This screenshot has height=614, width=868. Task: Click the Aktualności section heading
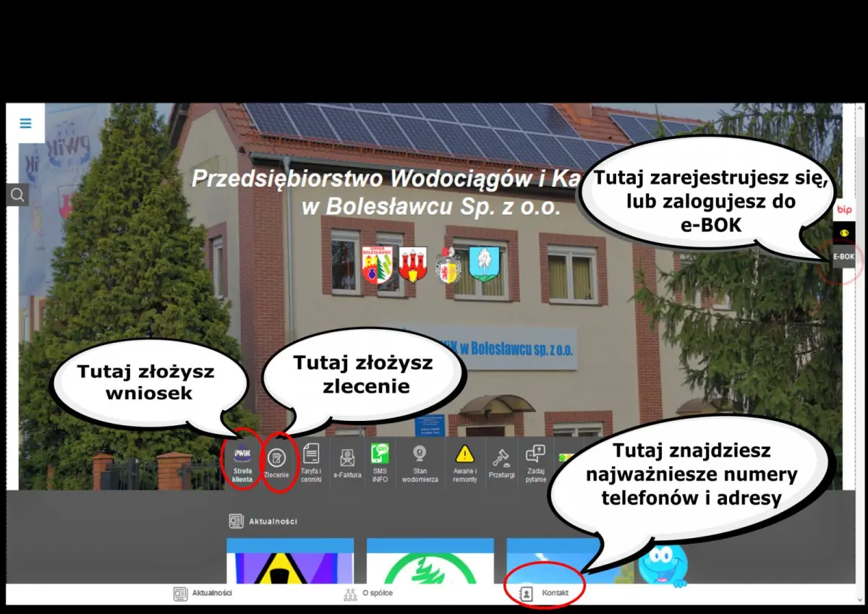click(263, 521)
